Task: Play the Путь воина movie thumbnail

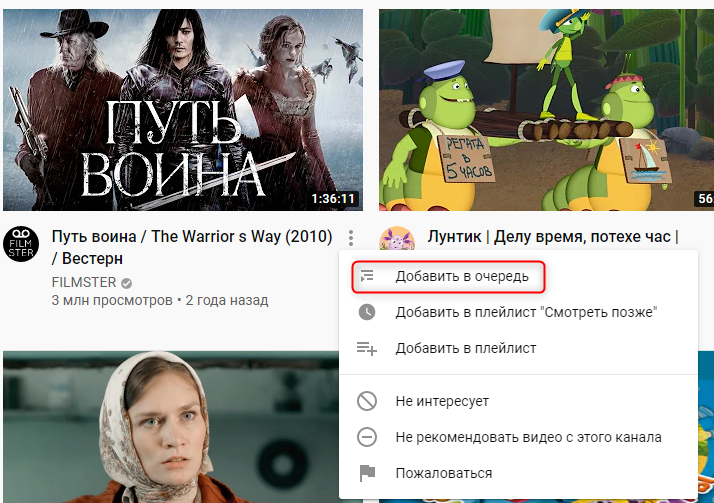Action: [x=183, y=110]
